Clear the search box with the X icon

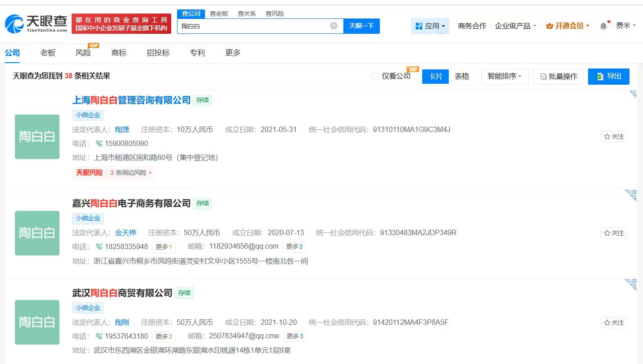click(334, 26)
